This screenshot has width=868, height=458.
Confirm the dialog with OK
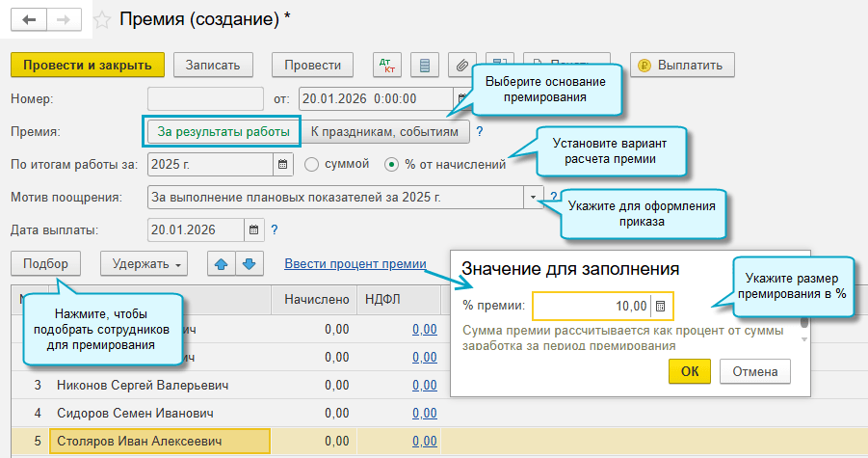point(689,371)
